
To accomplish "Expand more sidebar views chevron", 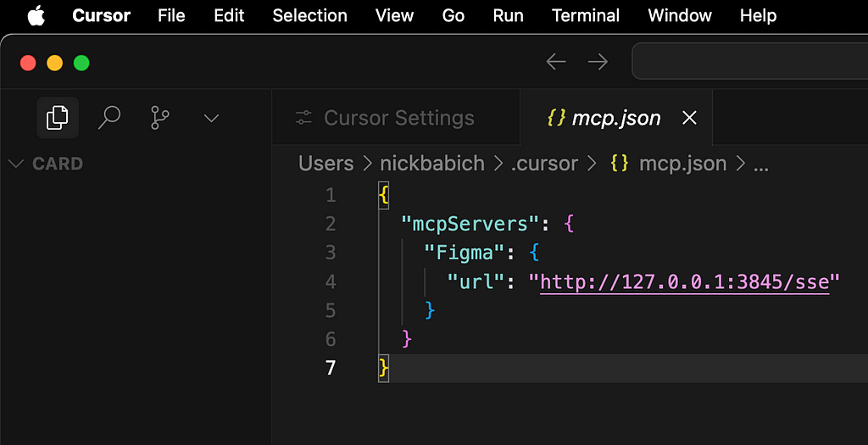I will coord(211,118).
